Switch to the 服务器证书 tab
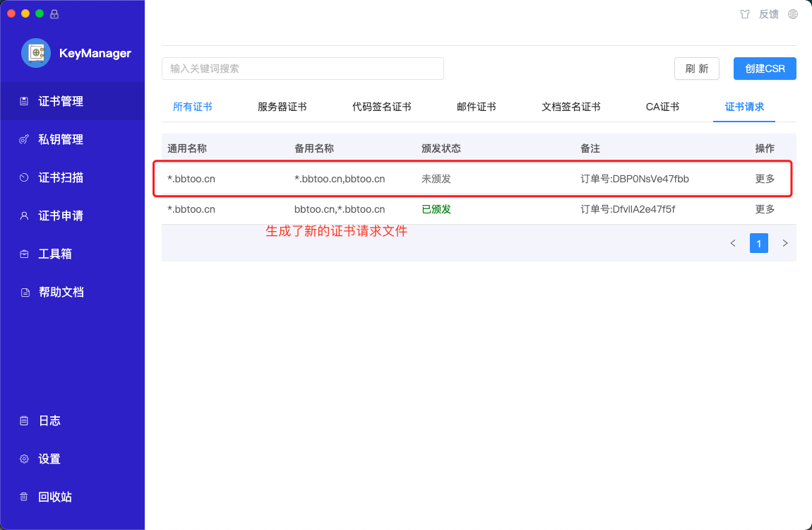Image resolution: width=812 pixels, height=530 pixels. click(x=282, y=107)
